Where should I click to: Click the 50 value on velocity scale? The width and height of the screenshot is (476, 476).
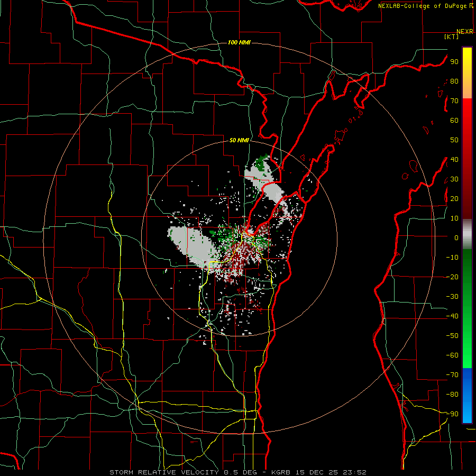454,140
